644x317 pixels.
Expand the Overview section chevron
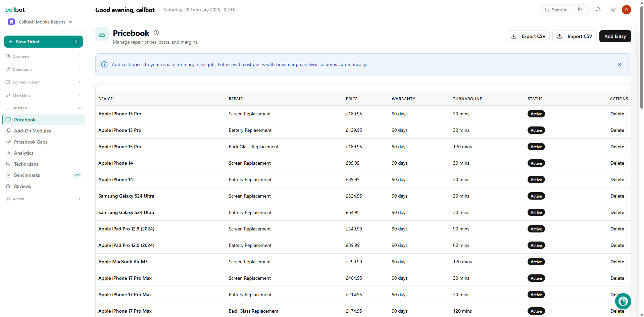80,56
